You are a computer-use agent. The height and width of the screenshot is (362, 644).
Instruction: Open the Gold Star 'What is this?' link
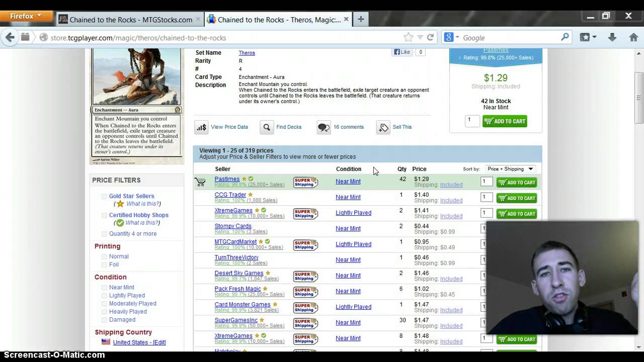[x=143, y=204]
